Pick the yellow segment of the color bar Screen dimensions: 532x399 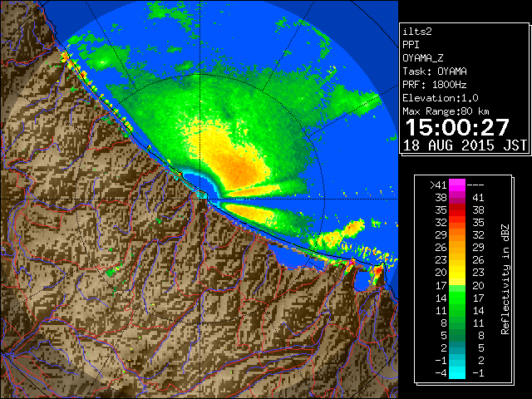coord(457,273)
